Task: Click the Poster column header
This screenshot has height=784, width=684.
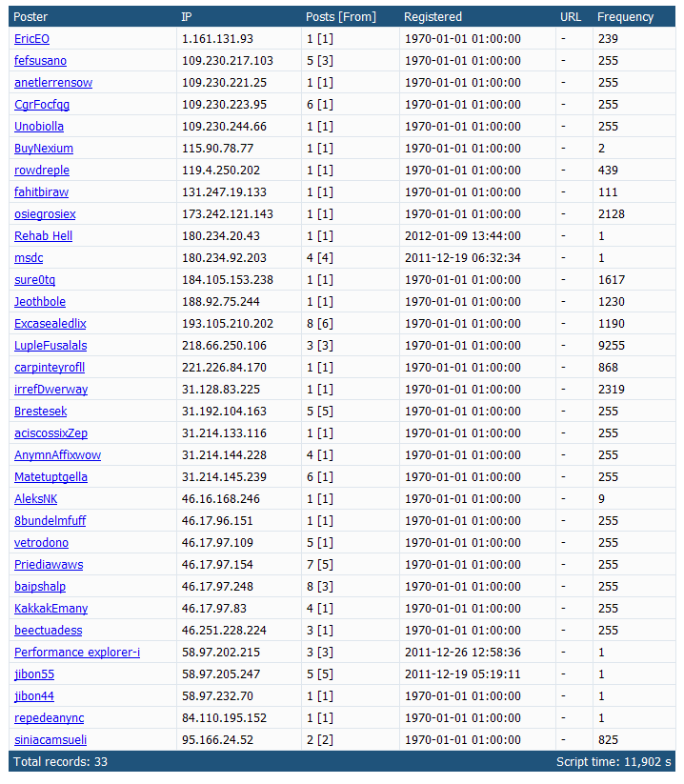Action: coord(30,16)
